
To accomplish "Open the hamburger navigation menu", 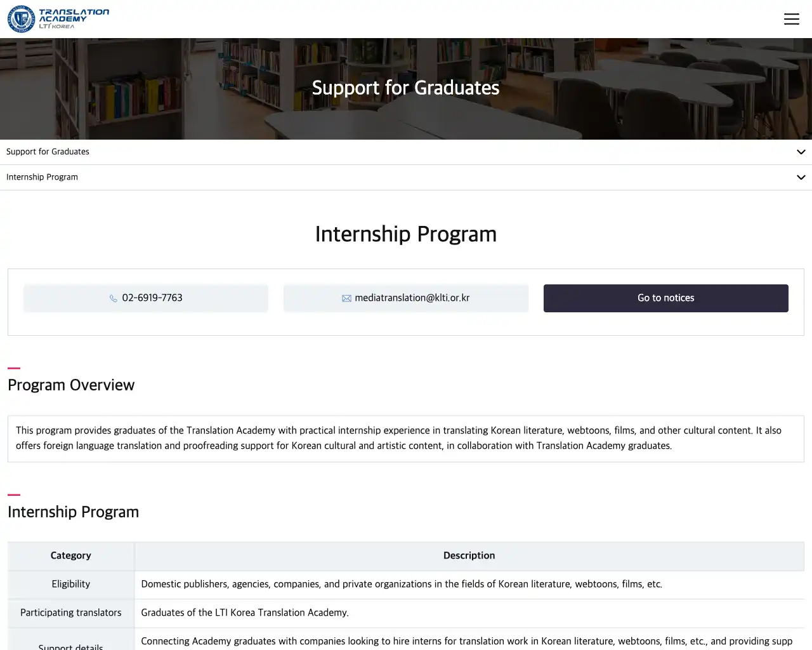I will [791, 19].
